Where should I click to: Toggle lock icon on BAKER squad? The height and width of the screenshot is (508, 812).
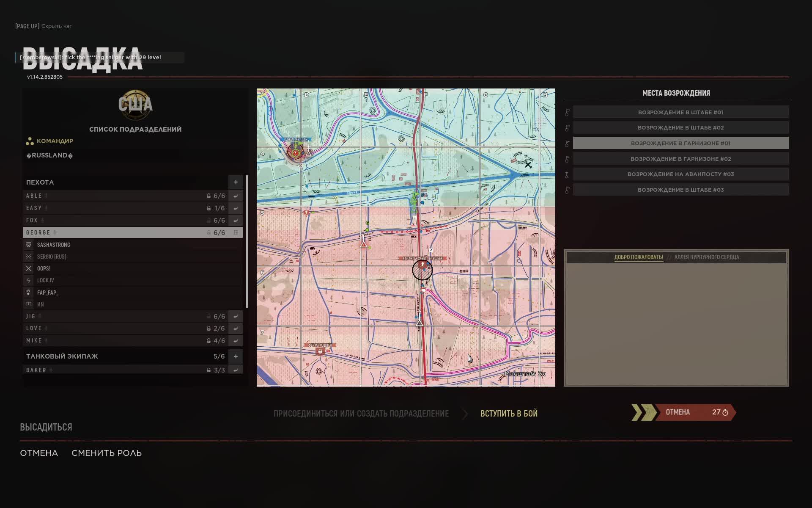tap(208, 370)
